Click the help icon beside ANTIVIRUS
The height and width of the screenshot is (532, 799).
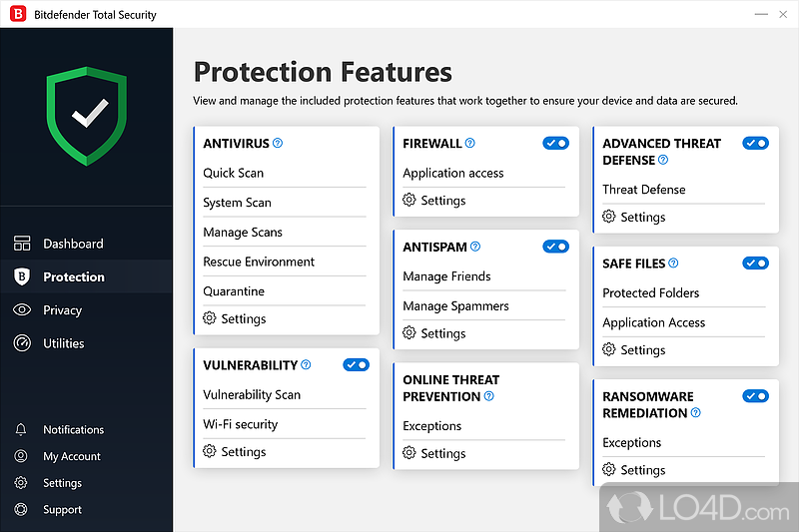[x=278, y=144]
